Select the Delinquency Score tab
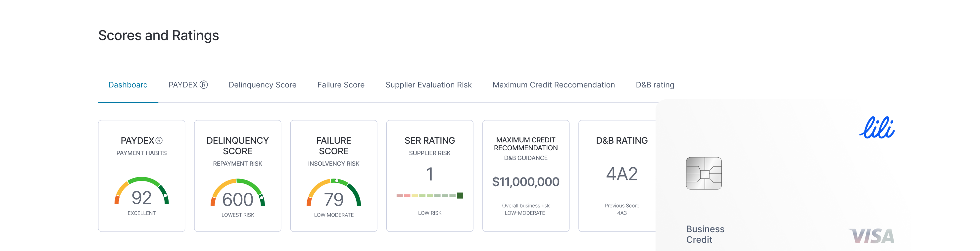Screen dimensions: 980x251 pos(263,85)
